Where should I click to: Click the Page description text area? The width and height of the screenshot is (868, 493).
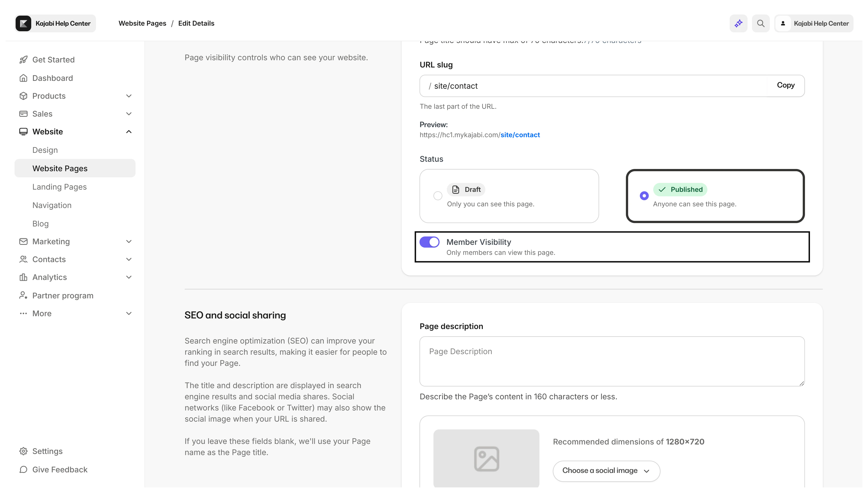[x=612, y=361]
